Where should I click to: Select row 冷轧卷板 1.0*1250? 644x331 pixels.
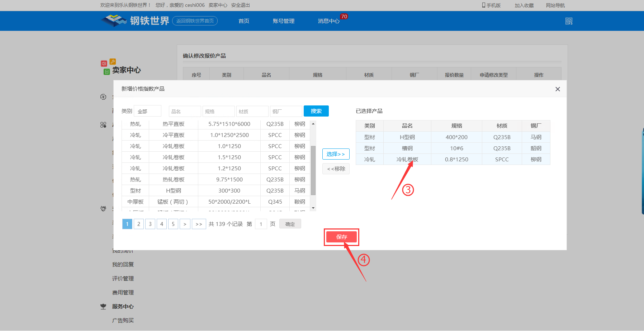[x=216, y=146]
